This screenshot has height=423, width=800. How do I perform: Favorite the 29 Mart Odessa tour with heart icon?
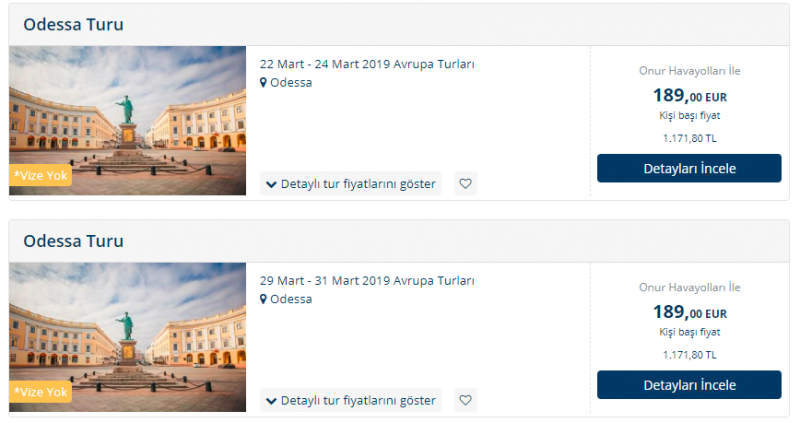pos(465,400)
